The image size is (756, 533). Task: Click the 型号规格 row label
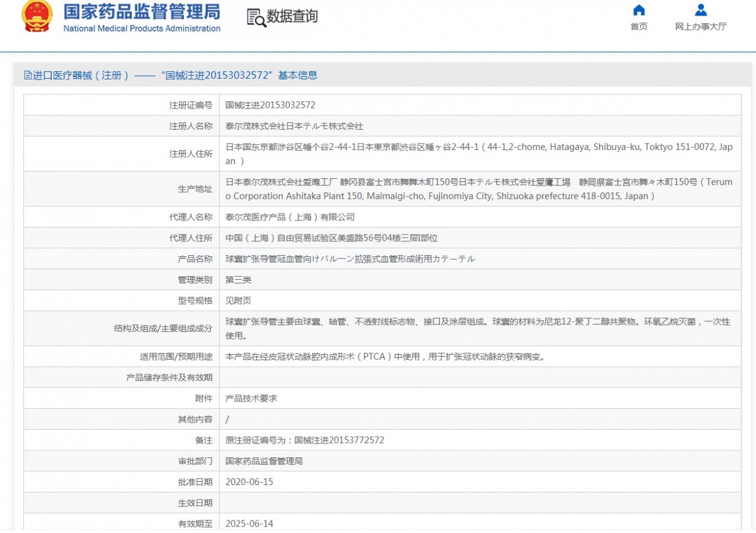point(195,301)
